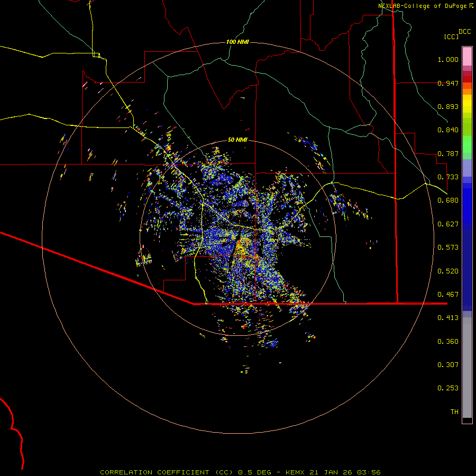Click the 50 NMI range ring label

click(x=237, y=140)
